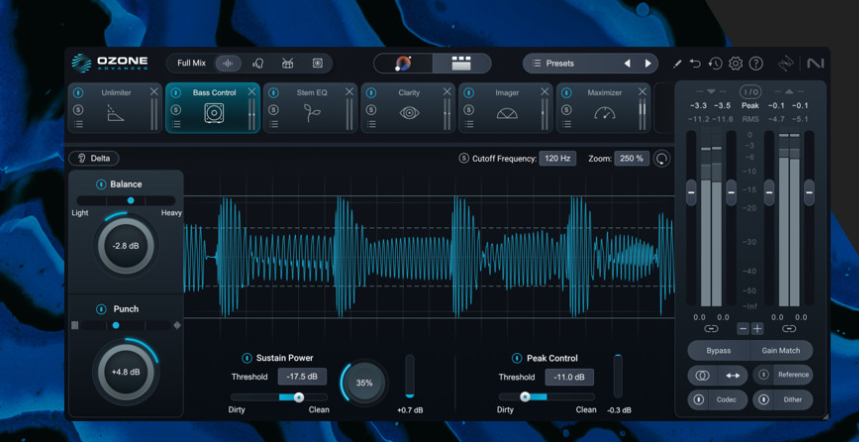Open Maximizer module presets list
Screen dimensions: 859x442
pyautogui.click(x=566, y=124)
